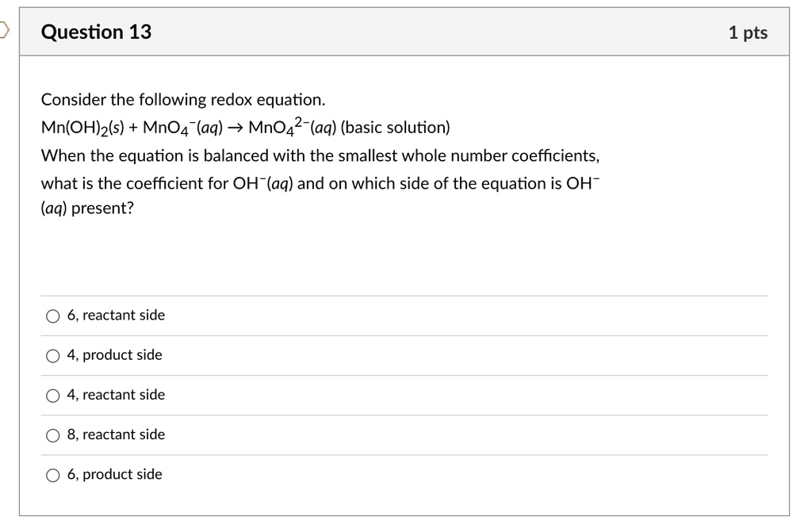Select the answer option '6, reactant side'
This screenshot has width=812, height=532.
click(x=115, y=315)
